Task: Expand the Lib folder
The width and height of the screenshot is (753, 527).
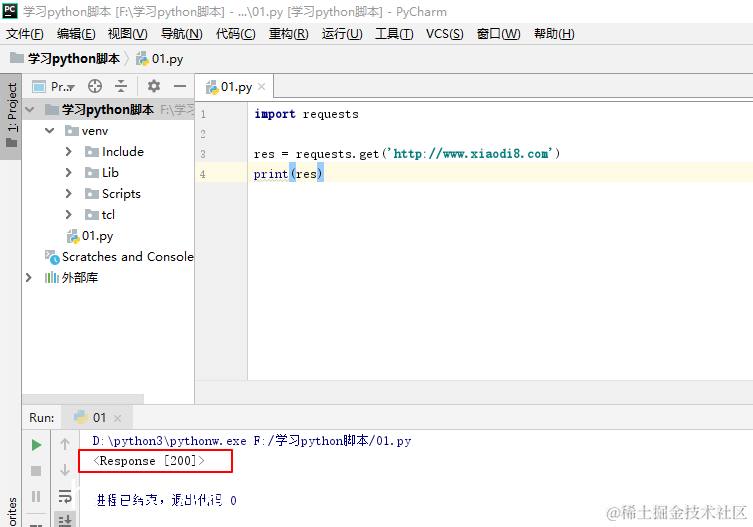Action: (x=69, y=172)
